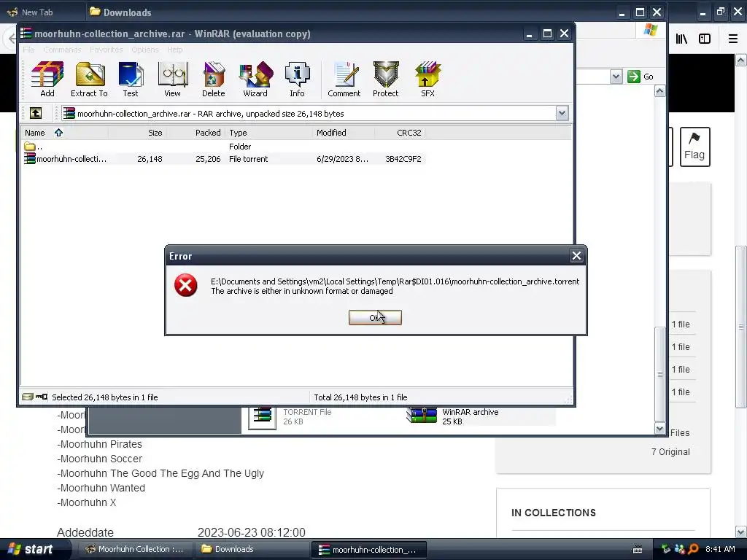Click the 'IN COLLECTIONS' heading
This screenshot has width=747, height=560.
(x=554, y=513)
